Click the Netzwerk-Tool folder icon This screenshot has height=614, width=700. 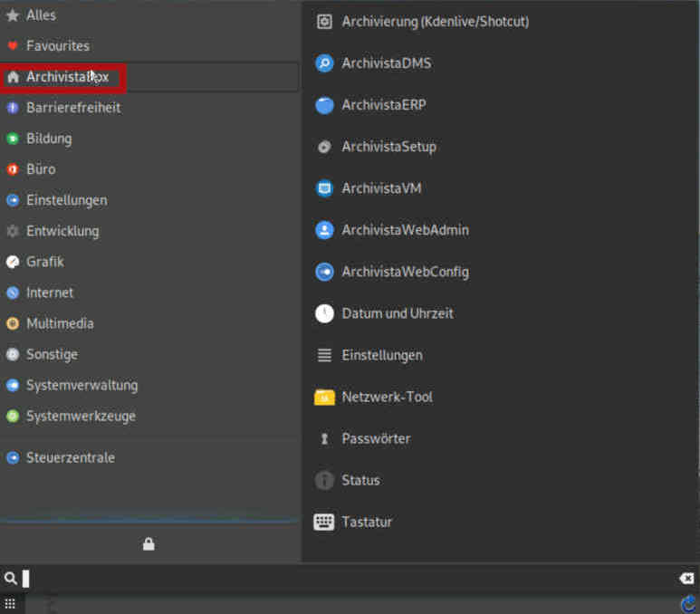click(324, 397)
